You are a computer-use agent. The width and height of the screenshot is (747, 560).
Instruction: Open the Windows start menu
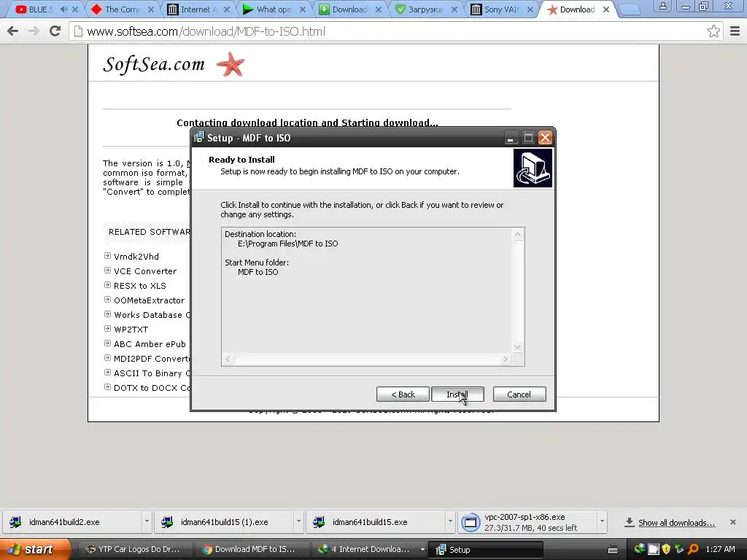34,550
